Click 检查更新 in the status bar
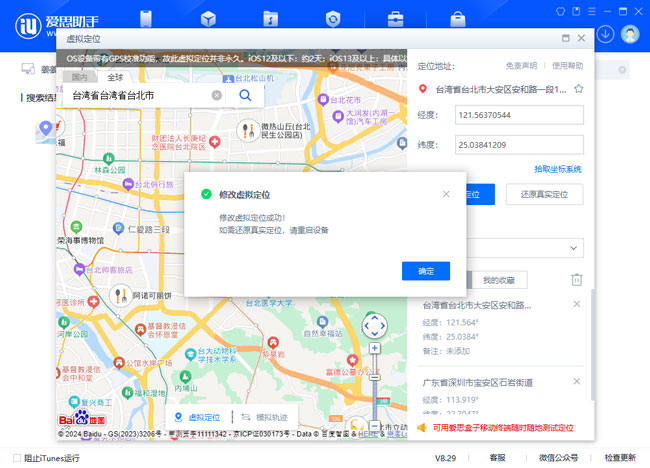650x468 pixels. coord(620,458)
